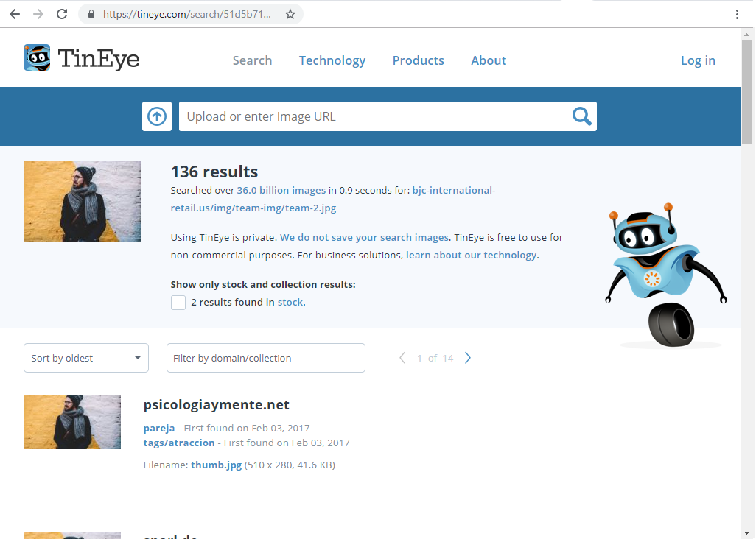Click the stock link
756x539 pixels.
[x=290, y=302]
